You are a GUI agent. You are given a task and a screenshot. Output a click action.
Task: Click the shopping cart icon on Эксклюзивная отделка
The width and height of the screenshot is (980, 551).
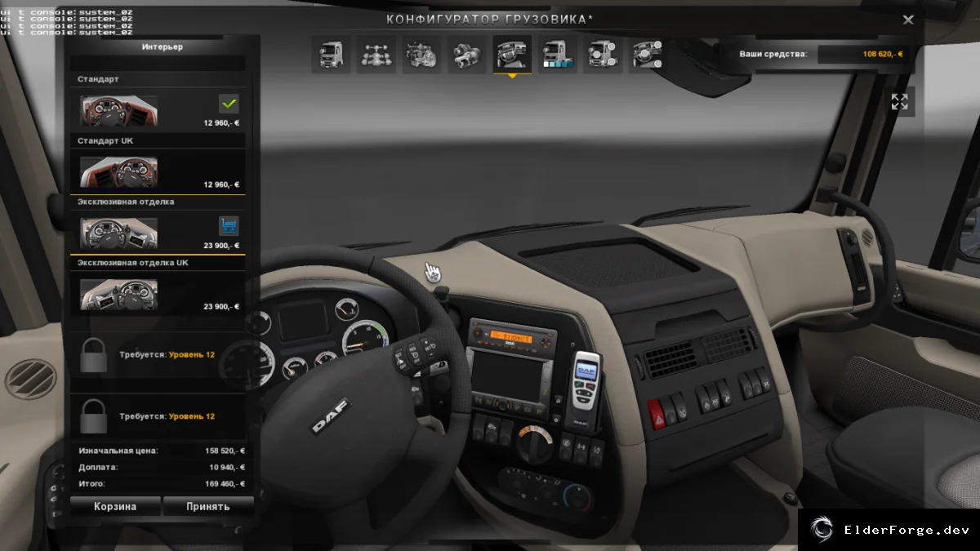(x=229, y=225)
